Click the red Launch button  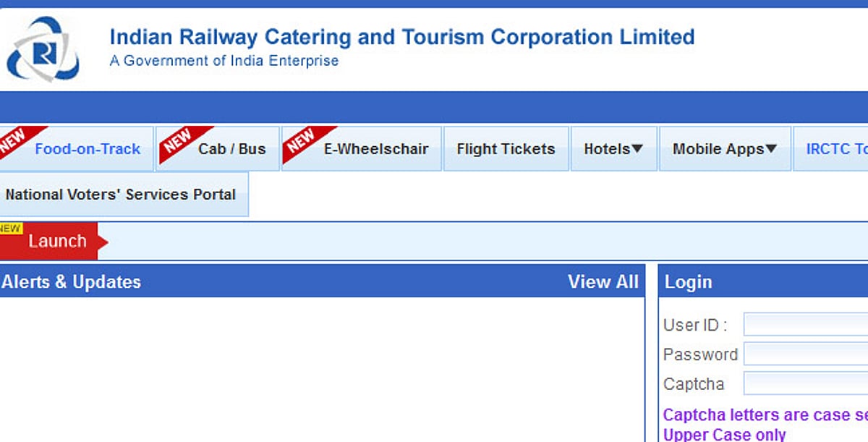click(x=57, y=242)
